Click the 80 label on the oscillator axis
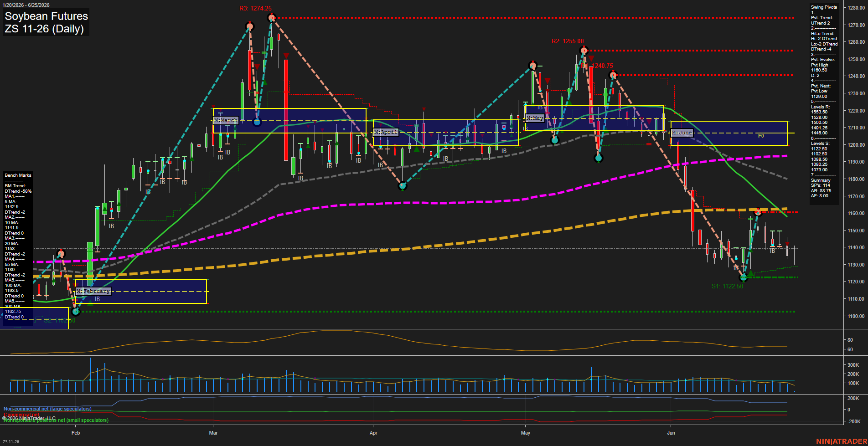 850,340
